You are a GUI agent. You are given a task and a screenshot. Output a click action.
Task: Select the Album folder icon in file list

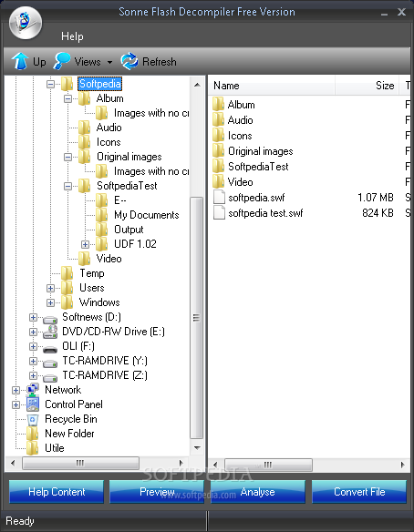[218, 105]
